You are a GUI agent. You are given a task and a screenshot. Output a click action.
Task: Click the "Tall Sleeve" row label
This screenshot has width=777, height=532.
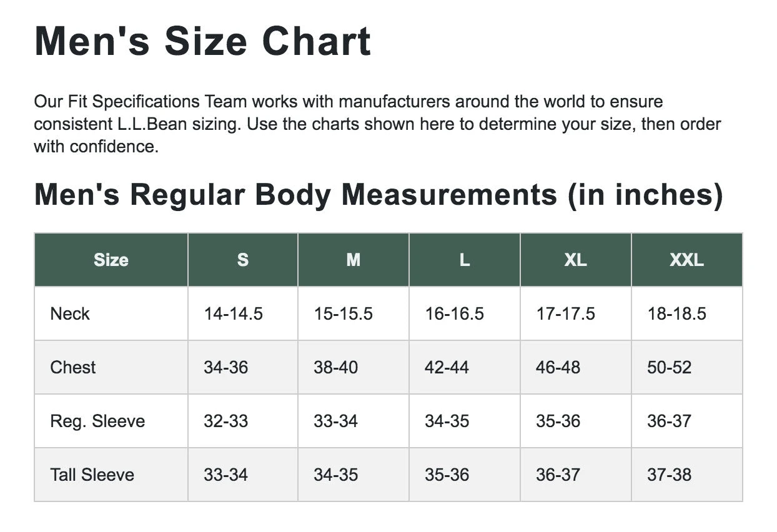click(92, 475)
